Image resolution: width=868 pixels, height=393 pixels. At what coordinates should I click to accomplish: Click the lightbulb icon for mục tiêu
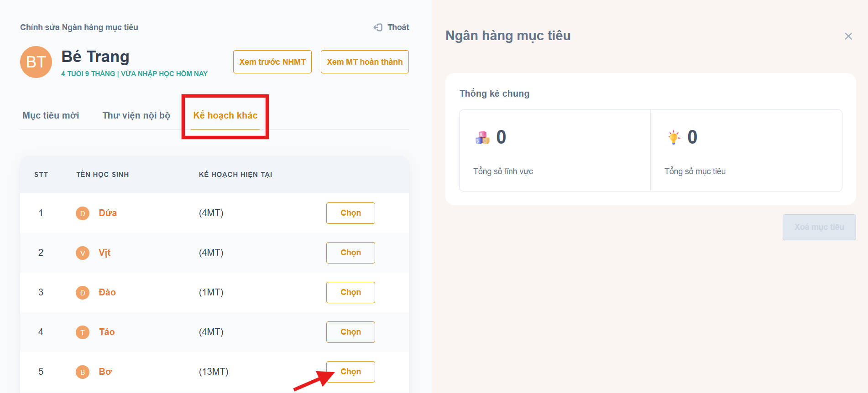point(674,137)
